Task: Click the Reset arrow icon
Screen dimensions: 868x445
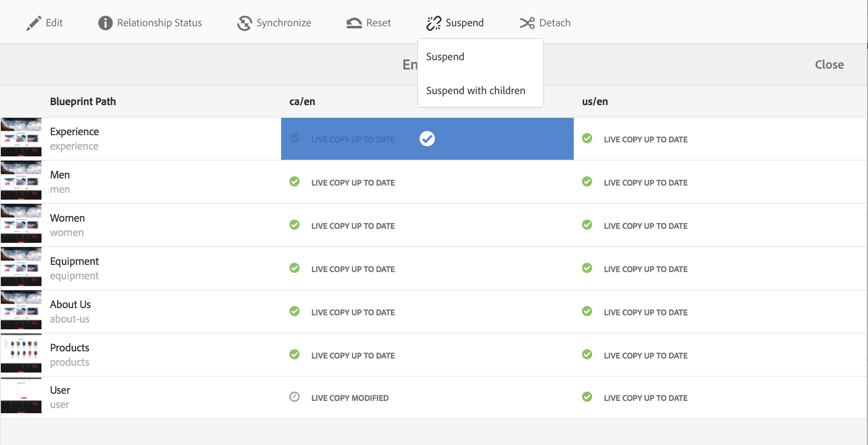Action: coord(354,23)
